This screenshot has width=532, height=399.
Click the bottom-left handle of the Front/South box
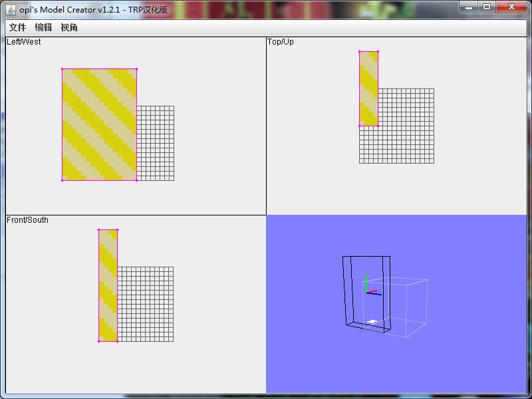tap(99, 340)
